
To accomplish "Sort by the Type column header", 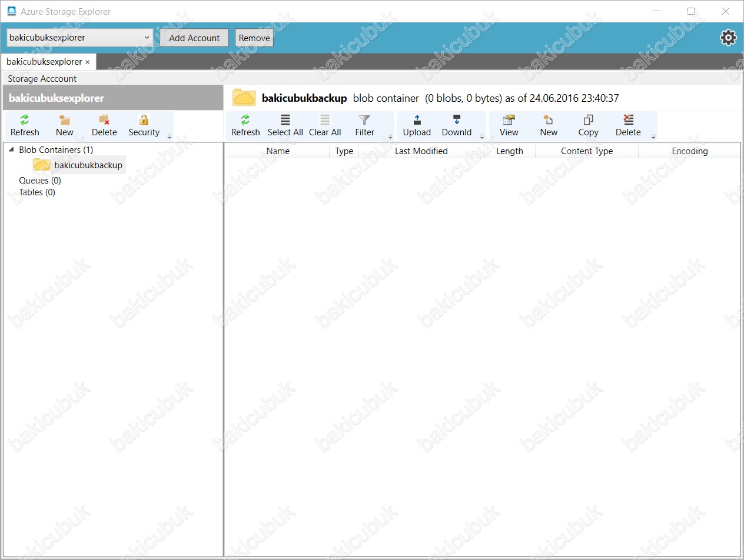I will pyautogui.click(x=344, y=151).
